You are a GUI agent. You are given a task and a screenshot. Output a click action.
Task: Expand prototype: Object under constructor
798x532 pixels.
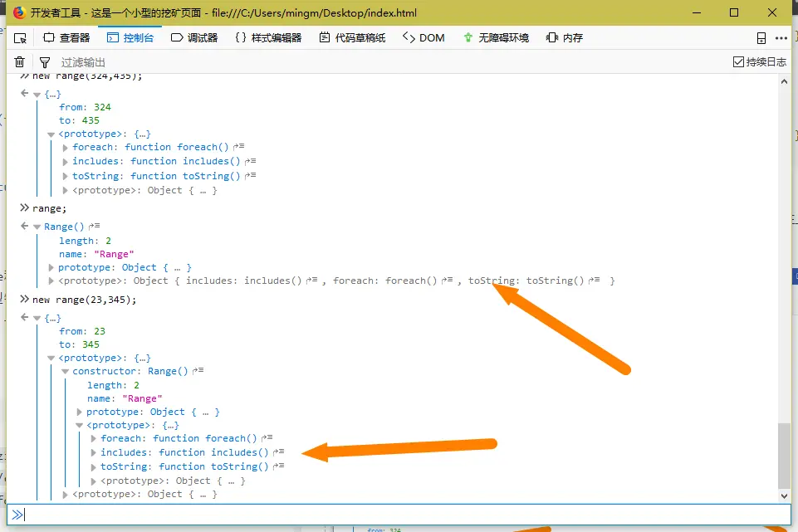(80, 412)
